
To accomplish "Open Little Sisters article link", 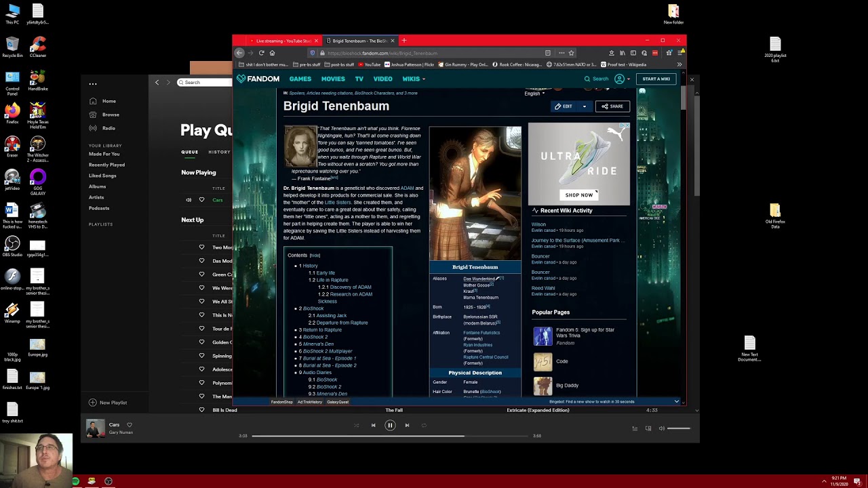I will point(338,202).
